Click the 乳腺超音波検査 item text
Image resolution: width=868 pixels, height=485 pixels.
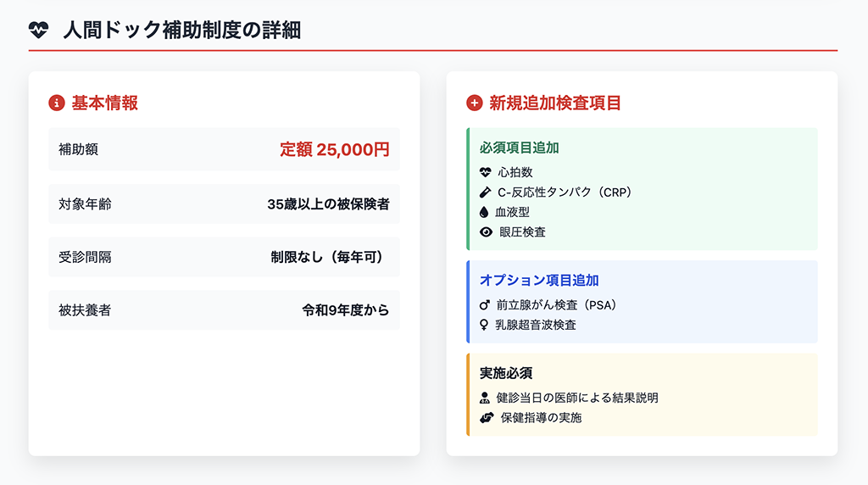pyautogui.click(x=536, y=325)
